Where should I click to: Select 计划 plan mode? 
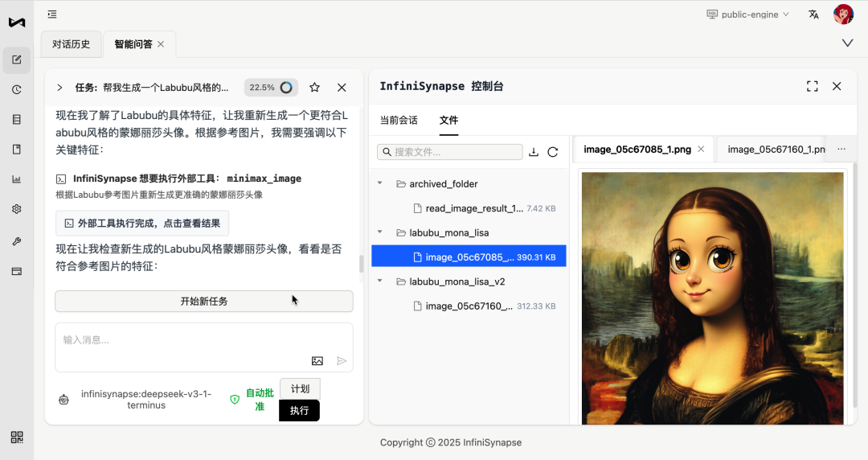[300, 389]
